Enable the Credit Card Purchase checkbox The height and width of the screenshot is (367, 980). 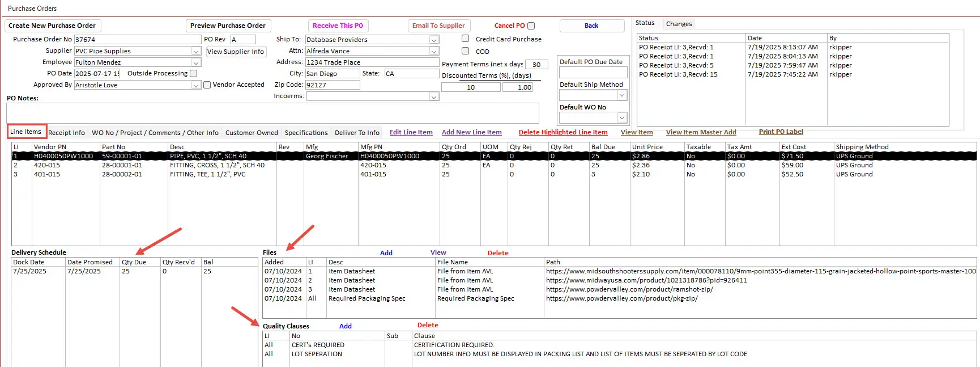tap(465, 39)
